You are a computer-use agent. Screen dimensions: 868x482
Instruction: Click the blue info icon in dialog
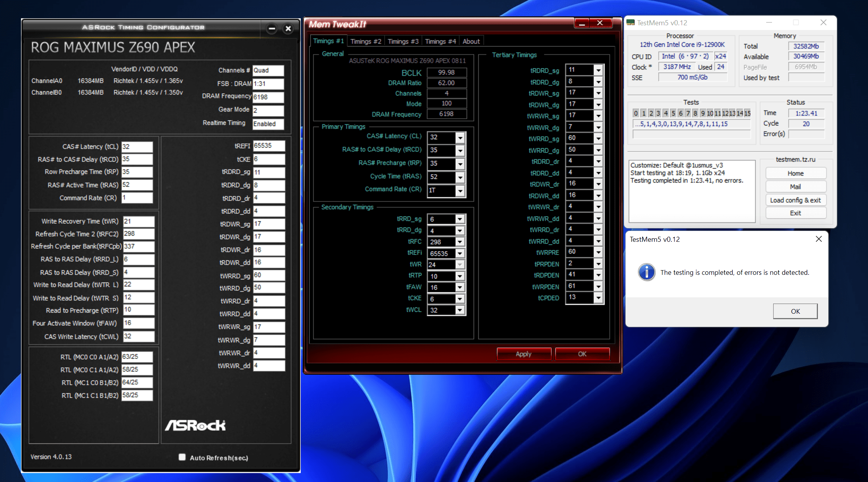point(647,272)
